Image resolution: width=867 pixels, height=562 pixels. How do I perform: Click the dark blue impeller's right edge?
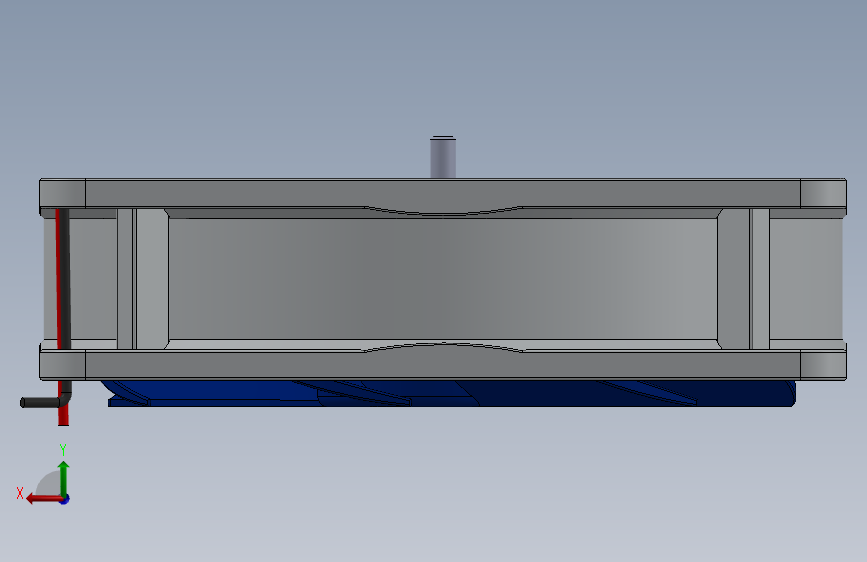(x=792, y=393)
